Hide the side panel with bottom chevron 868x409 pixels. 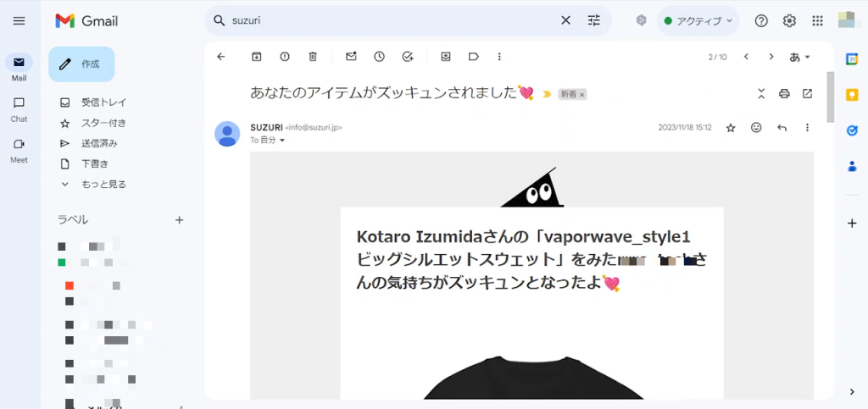point(852,392)
